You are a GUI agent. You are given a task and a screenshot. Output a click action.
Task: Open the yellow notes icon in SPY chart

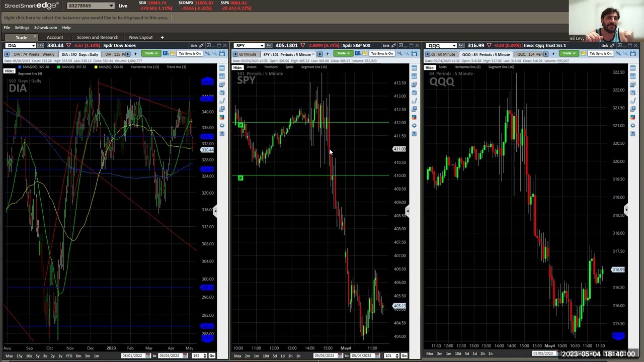365,53
